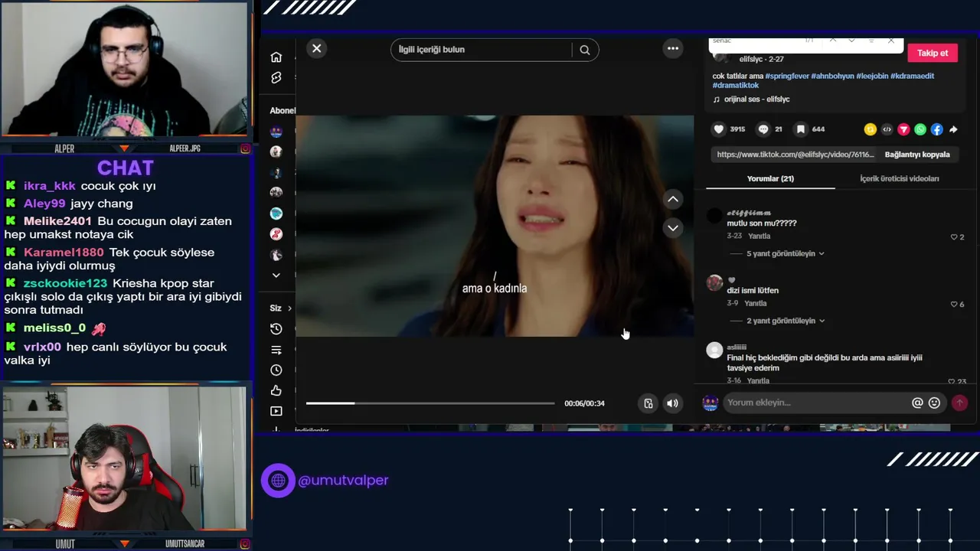This screenshot has height=551, width=980.
Task: Click the search magnifier icon
Action: 585,50
